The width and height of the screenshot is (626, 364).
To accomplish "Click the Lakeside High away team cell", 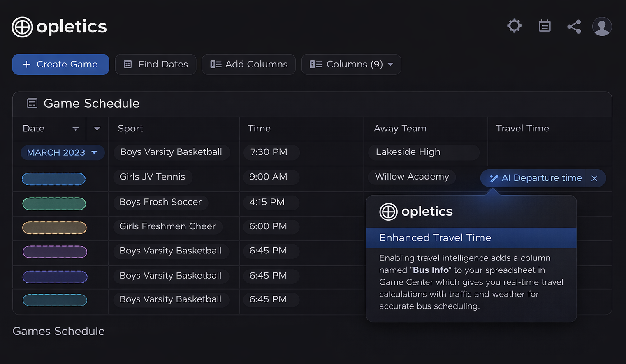I will click(x=424, y=152).
